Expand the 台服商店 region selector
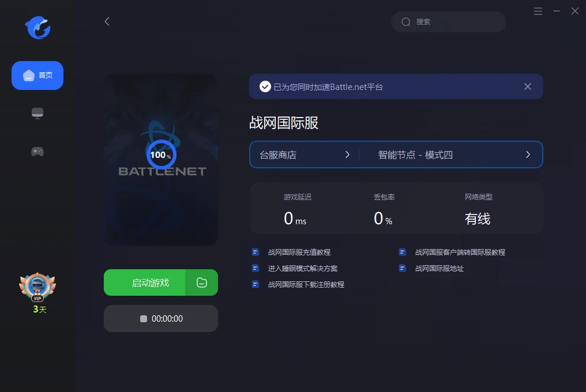This screenshot has width=586, height=392. click(x=305, y=154)
